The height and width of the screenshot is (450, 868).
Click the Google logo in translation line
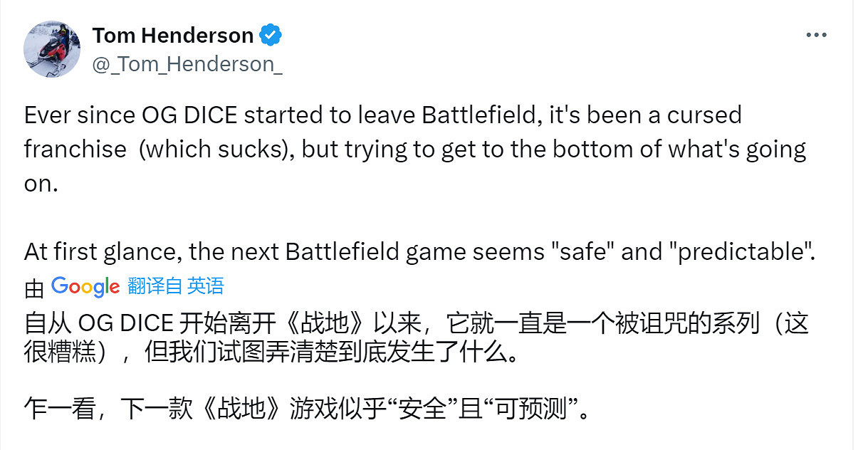pyautogui.click(x=85, y=287)
